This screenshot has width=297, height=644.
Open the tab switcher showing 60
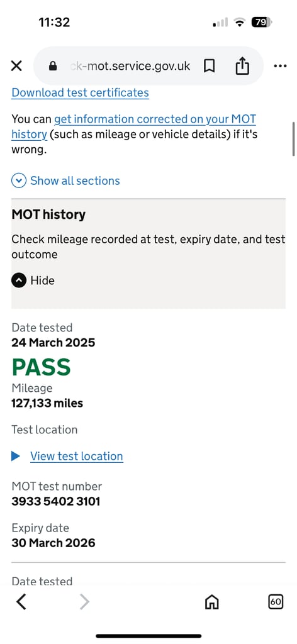point(276,602)
